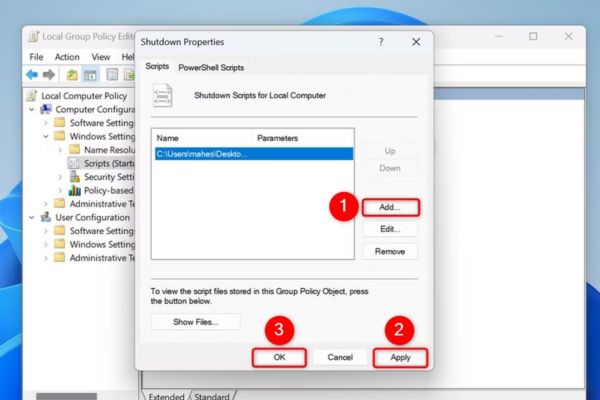The image size is (600, 400).
Task: Open the File menu
Action: click(36, 57)
